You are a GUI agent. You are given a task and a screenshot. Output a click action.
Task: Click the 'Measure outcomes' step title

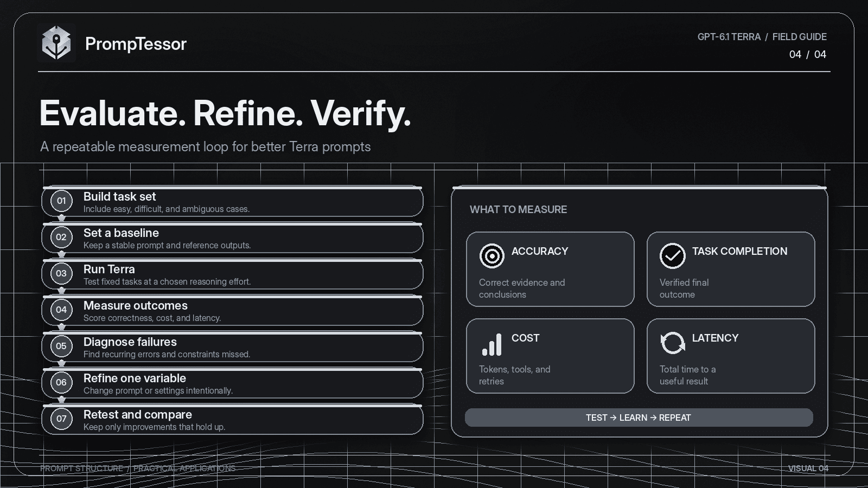[136, 305]
